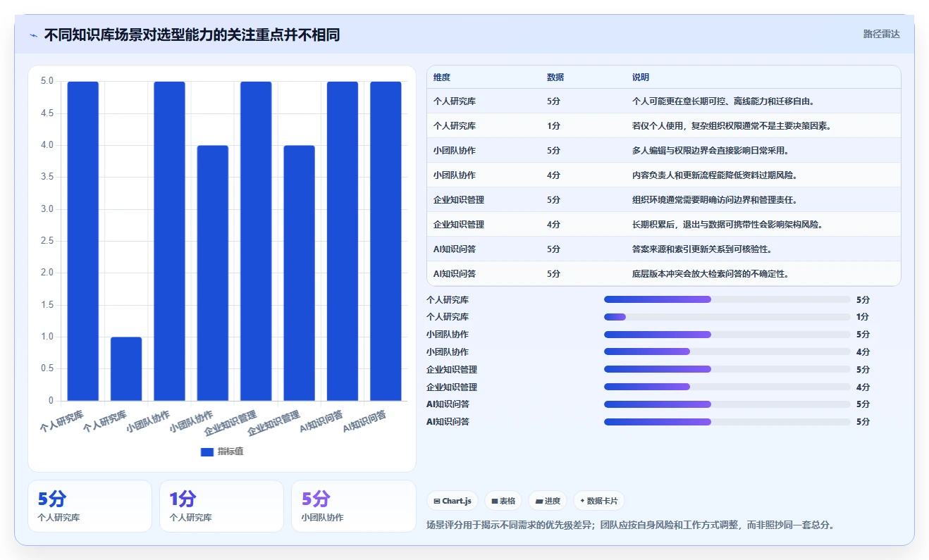Click the 路径雷达 label in the header
This screenshot has width=929, height=560.
882,34
